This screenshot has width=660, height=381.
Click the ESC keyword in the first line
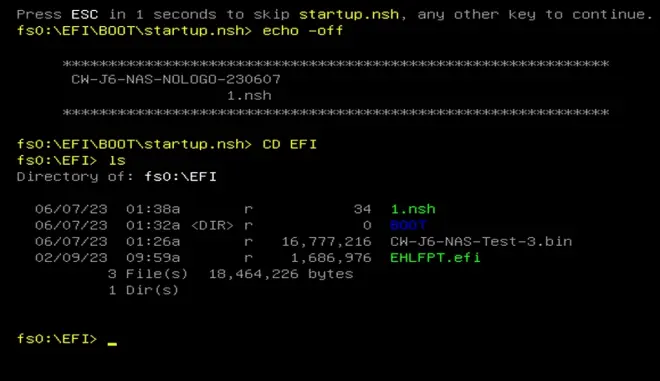coord(85,14)
